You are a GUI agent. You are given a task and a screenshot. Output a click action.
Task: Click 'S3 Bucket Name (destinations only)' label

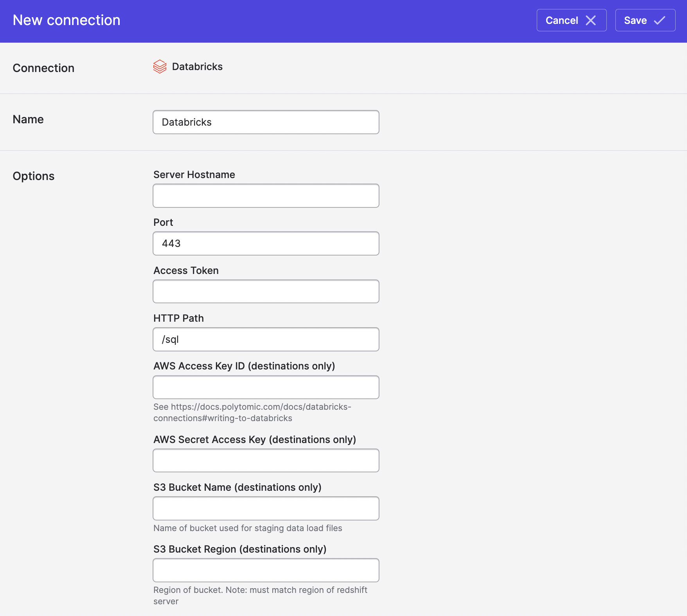pyautogui.click(x=237, y=487)
